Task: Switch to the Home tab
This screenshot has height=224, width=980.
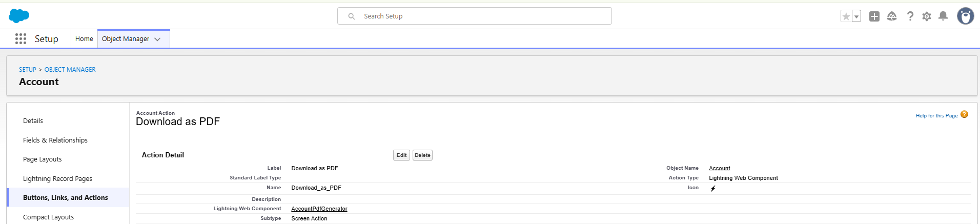Action: click(84, 39)
